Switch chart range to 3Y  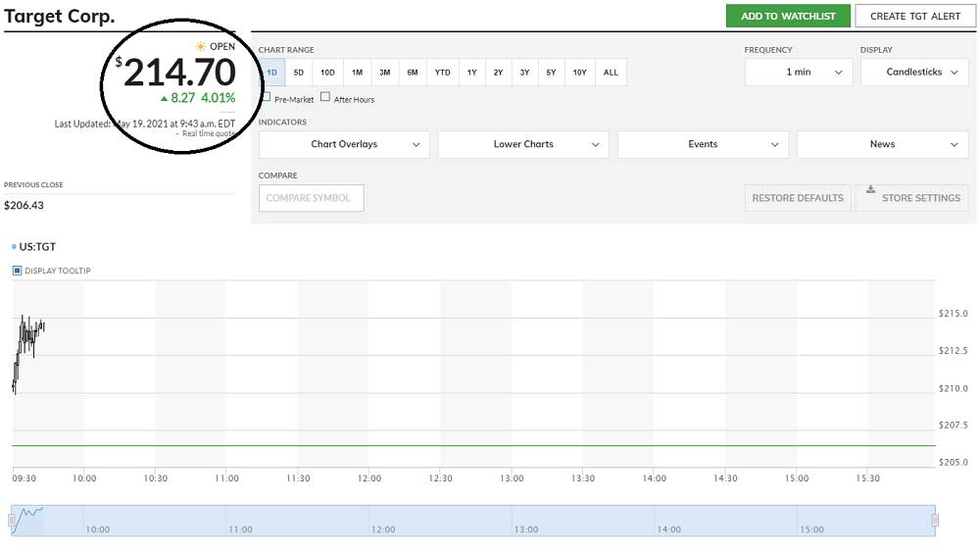pyautogui.click(x=524, y=73)
